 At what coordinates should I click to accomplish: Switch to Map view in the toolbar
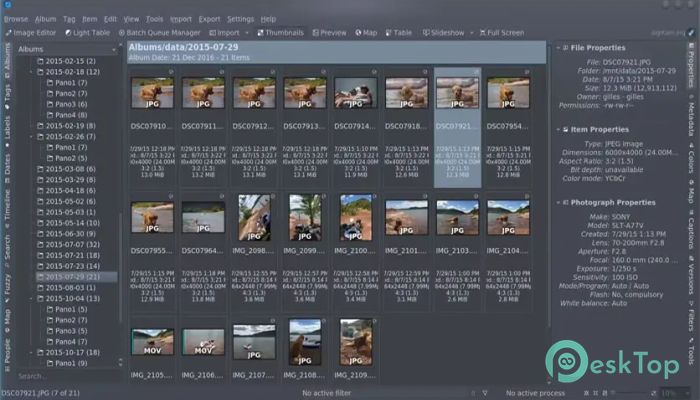click(366, 33)
